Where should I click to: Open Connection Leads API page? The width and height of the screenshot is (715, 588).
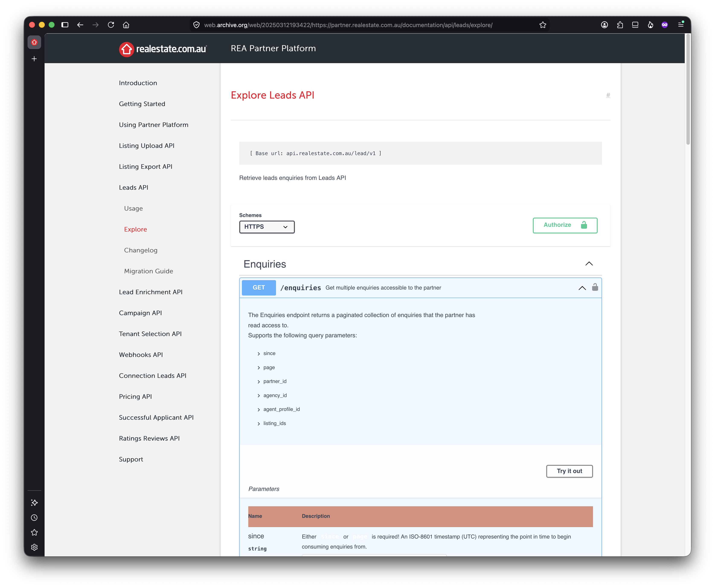tap(153, 376)
